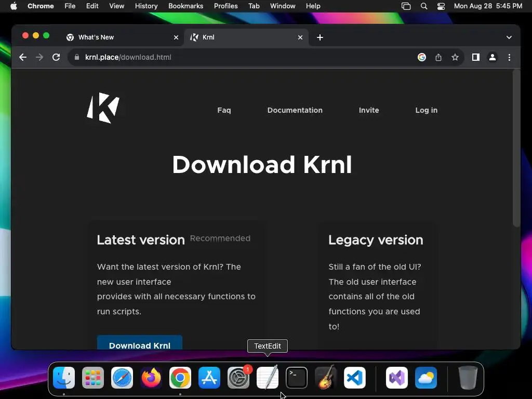
Task: Click the Log in link
Action: click(x=427, y=110)
